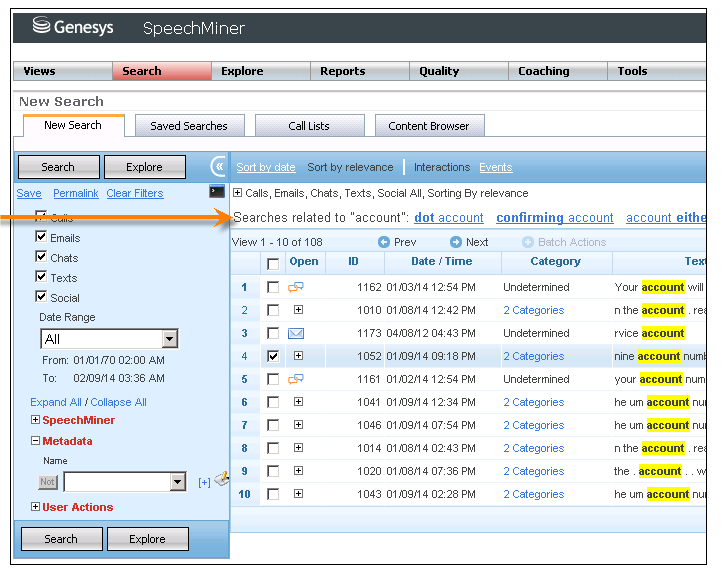Uncheck the Emails filter checkbox
This screenshot has width=723, height=573.
41,238
